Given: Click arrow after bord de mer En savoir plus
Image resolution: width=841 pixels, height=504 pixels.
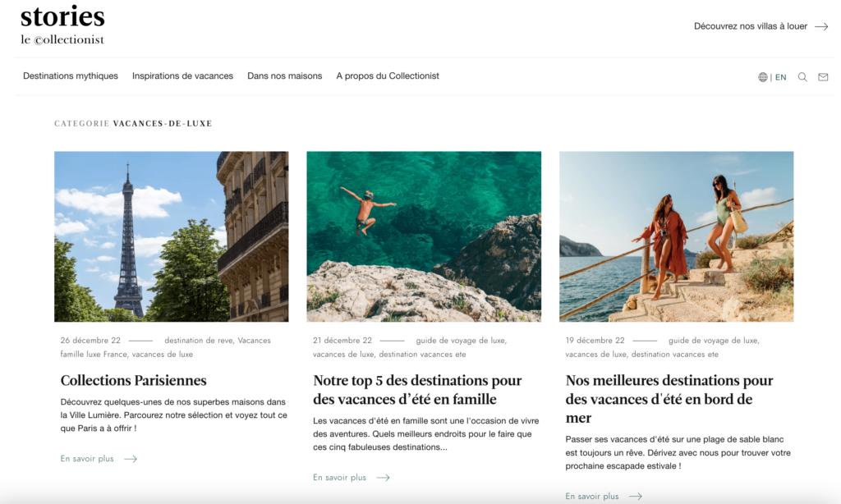Looking at the screenshot, I should 636,497.
